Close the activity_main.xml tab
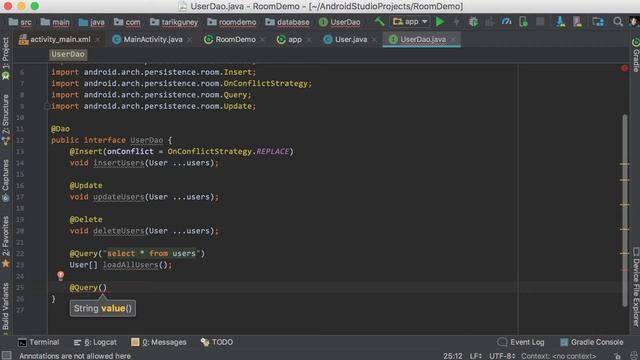640x360 pixels. tap(98, 40)
